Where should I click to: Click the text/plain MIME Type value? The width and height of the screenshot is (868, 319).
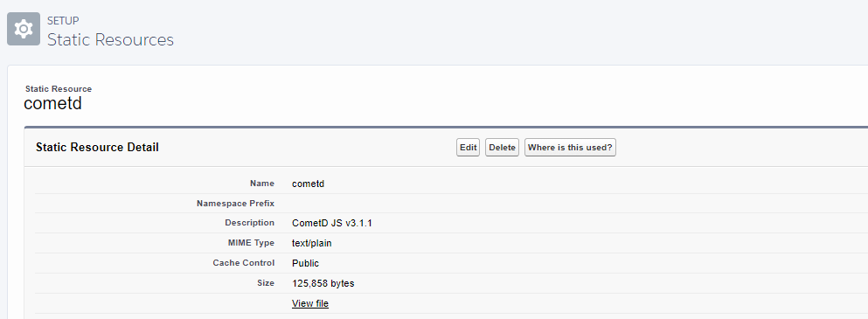click(312, 243)
